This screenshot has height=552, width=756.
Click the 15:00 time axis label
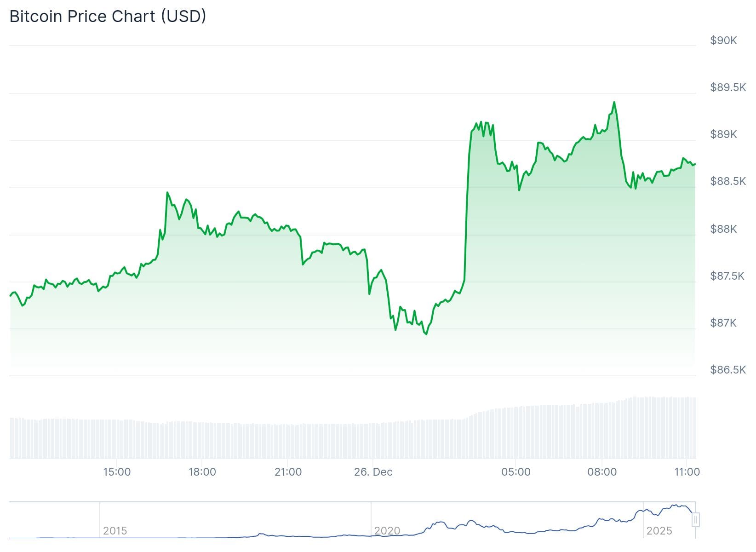coord(117,472)
